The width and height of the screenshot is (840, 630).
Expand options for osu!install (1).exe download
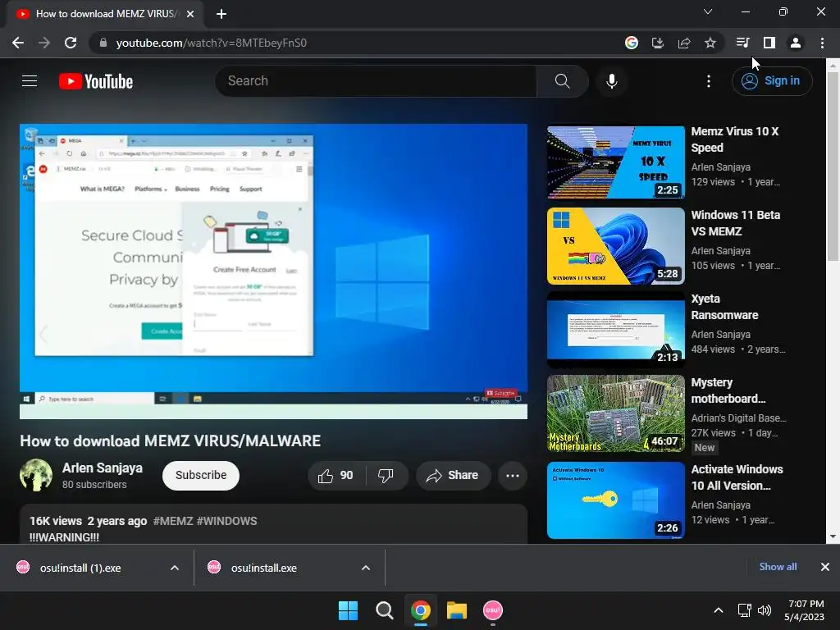tap(175, 568)
